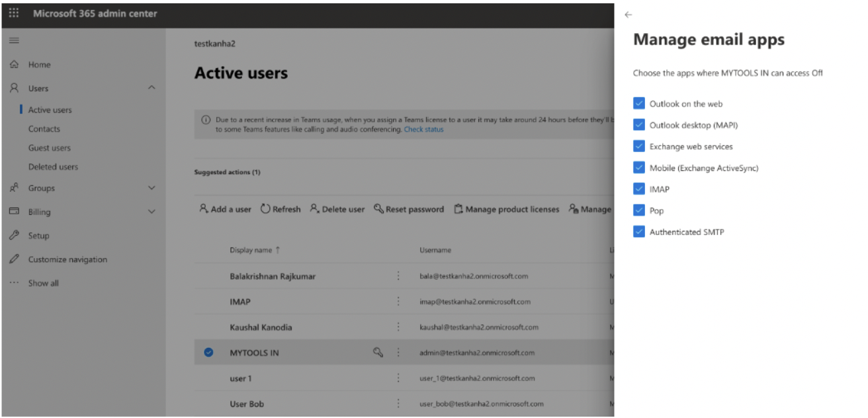Screen dimensions: 868x418
Task: Open more options for IMAP user
Action: click(398, 302)
